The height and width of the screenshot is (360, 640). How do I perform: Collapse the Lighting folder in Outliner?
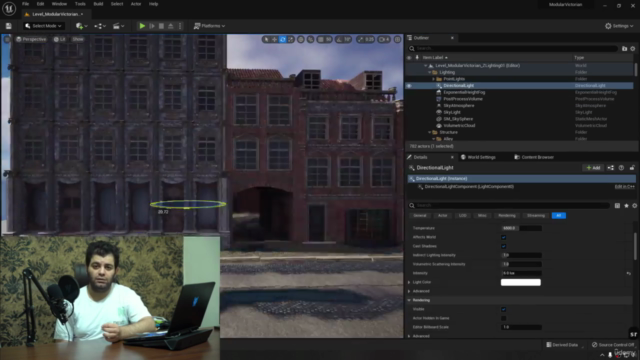click(x=430, y=72)
